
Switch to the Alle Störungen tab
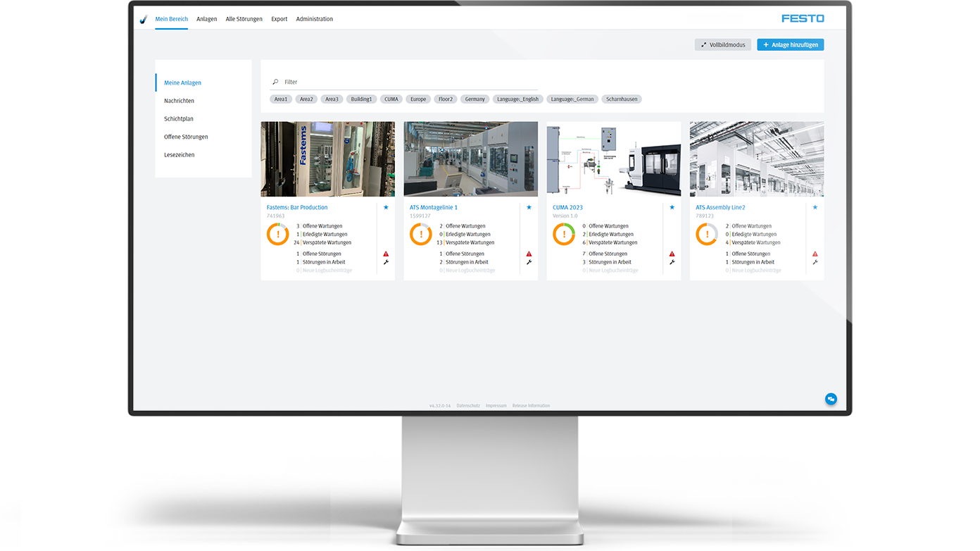(x=244, y=19)
